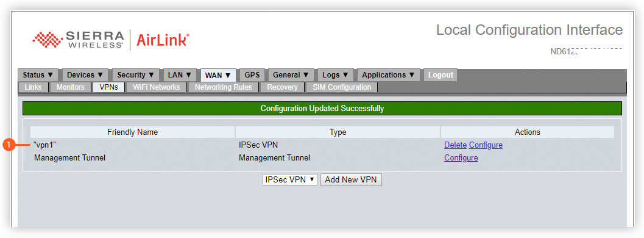The width and height of the screenshot is (644, 238).
Task: Open the IPSec VPN type dropdown
Action: click(x=291, y=179)
